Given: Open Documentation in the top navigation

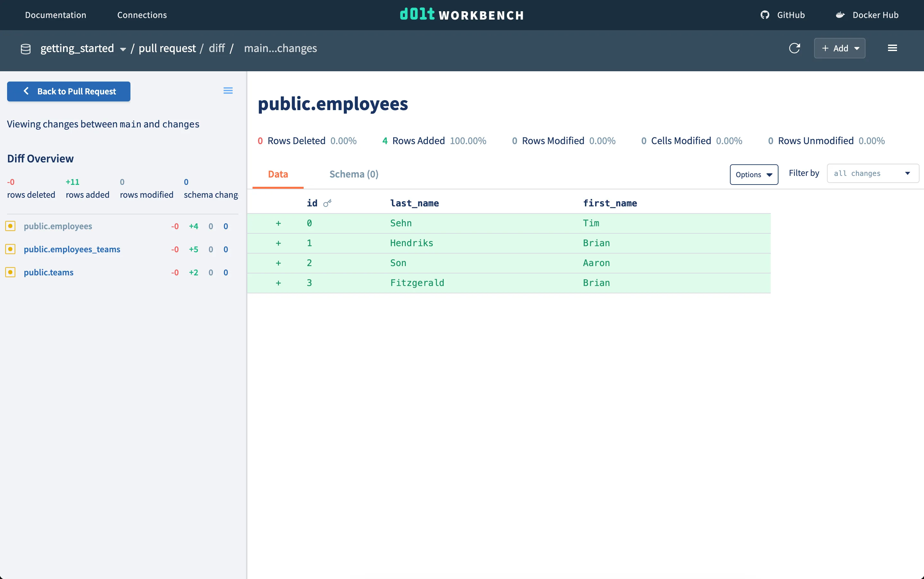Looking at the screenshot, I should [56, 15].
